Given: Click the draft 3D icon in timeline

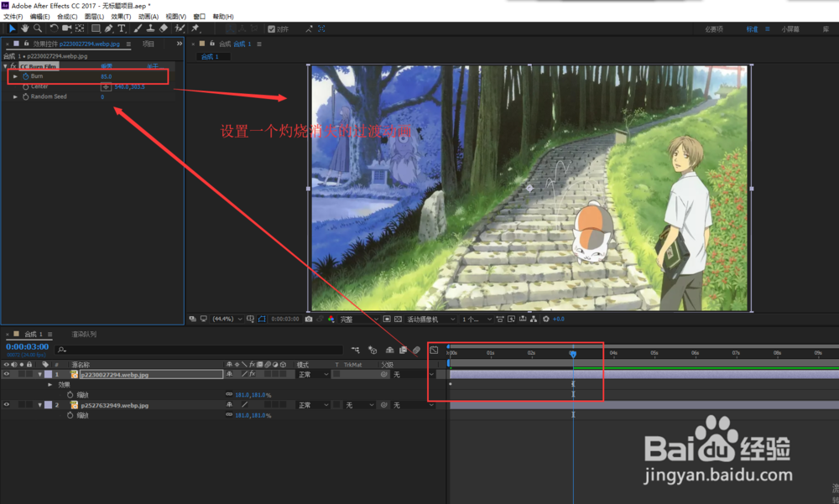Looking at the screenshot, I should pyautogui.click(x=373, y=350).
